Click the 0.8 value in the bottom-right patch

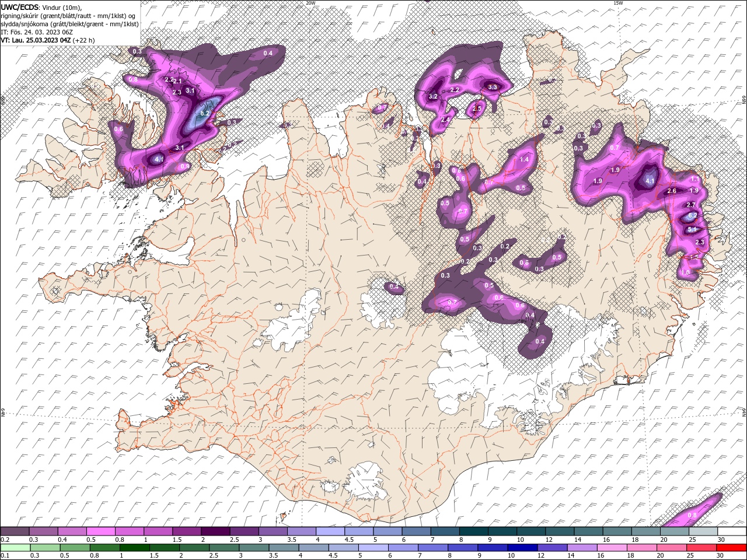click(692, 515)
